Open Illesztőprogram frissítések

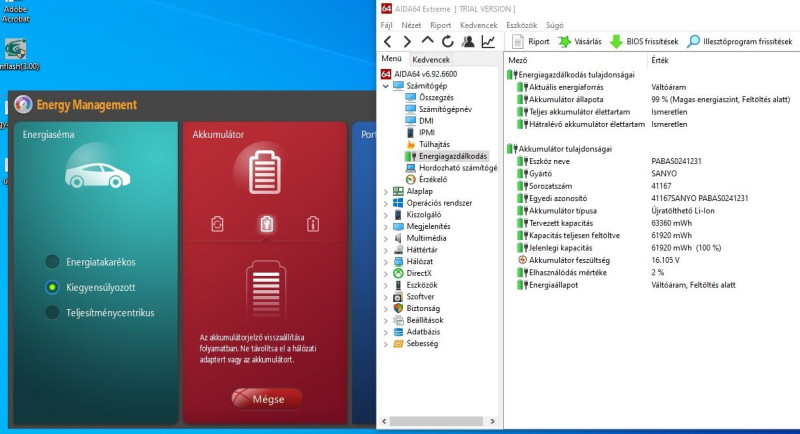[x=740, y=42]
